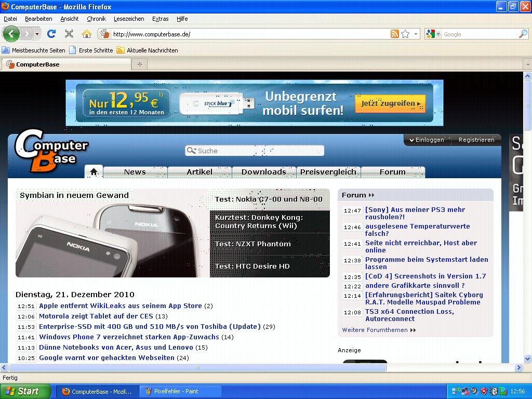This screenshot has width=532, height=399.
Task: Open Motorola zeigt Tablet auf der CES
Action: [96, 316]
